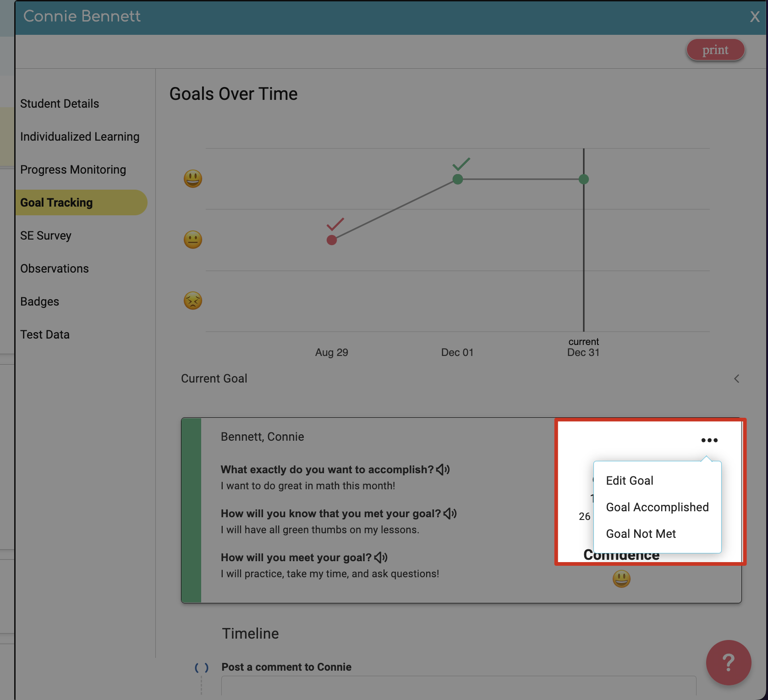Screen dimensions: 768x700
Task: Click the Confidence smiley emoji
Action: coord(621,579)
